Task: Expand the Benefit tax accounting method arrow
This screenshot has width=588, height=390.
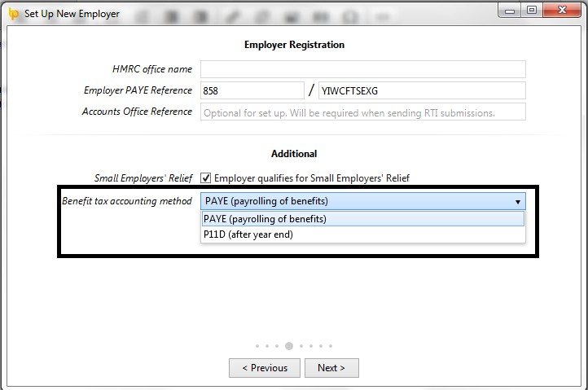Action: [x=517, y=202]
